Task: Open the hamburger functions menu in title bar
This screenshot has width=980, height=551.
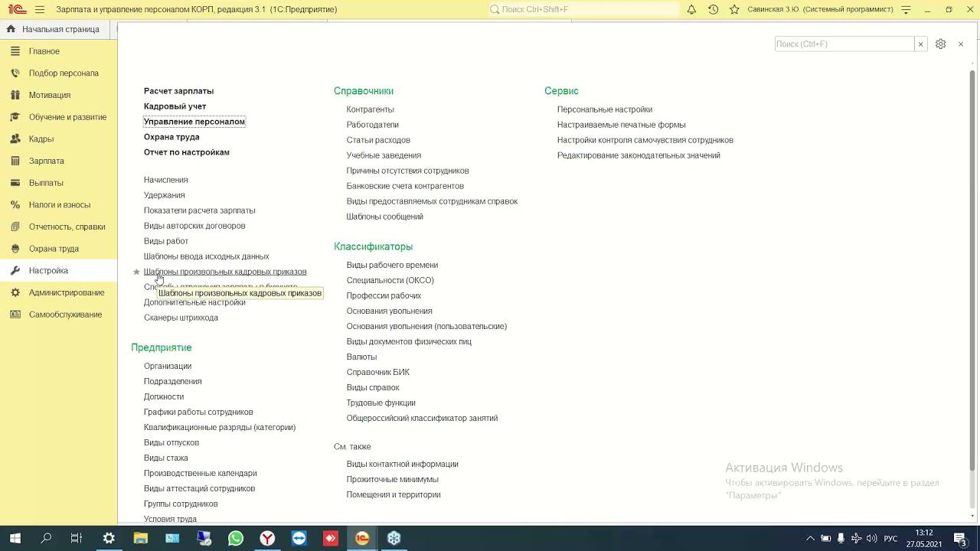Action: pos(40,9)
